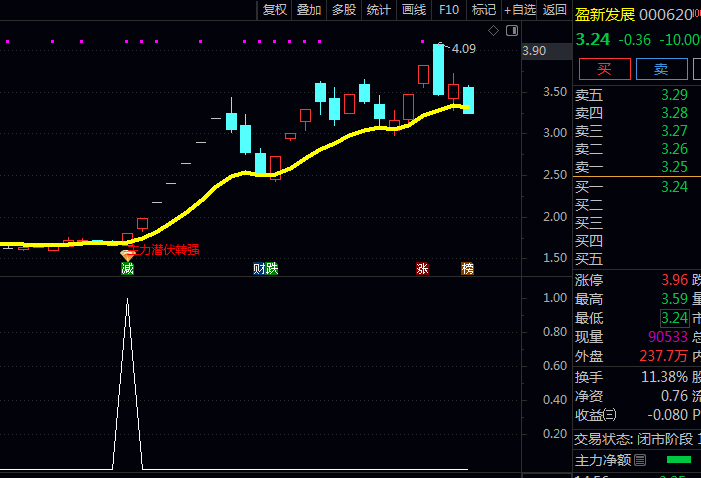The width and height of the screenshot is (701, 478).
Task: Select the 卖三 price 3.27
Action: 674,131
